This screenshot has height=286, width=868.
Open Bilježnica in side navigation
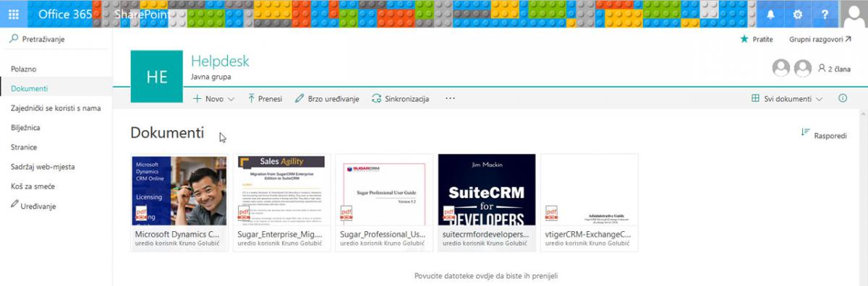(x=25, y=128)
